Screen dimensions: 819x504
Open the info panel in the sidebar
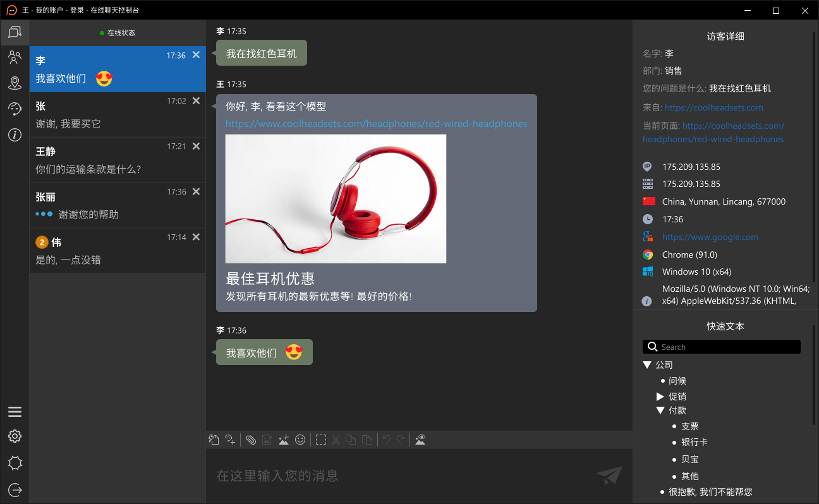pos(15,135)
